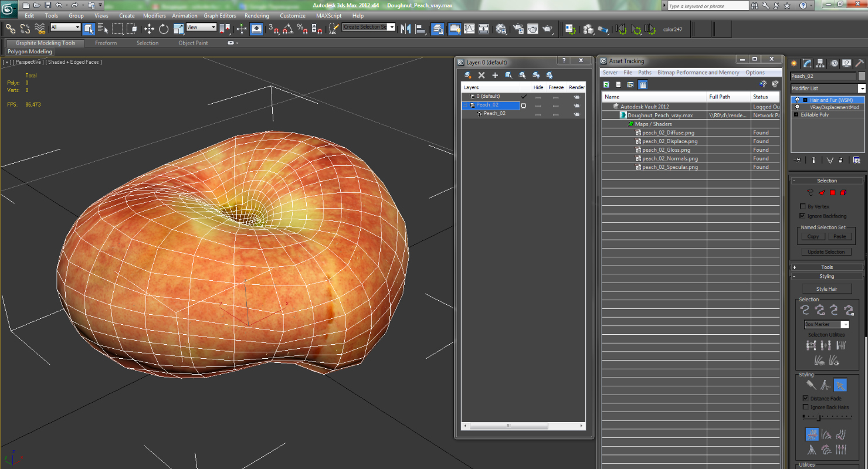Click the keyword search input field
The height and width of the screenshot is (469, 868).
tap(708, 6)
